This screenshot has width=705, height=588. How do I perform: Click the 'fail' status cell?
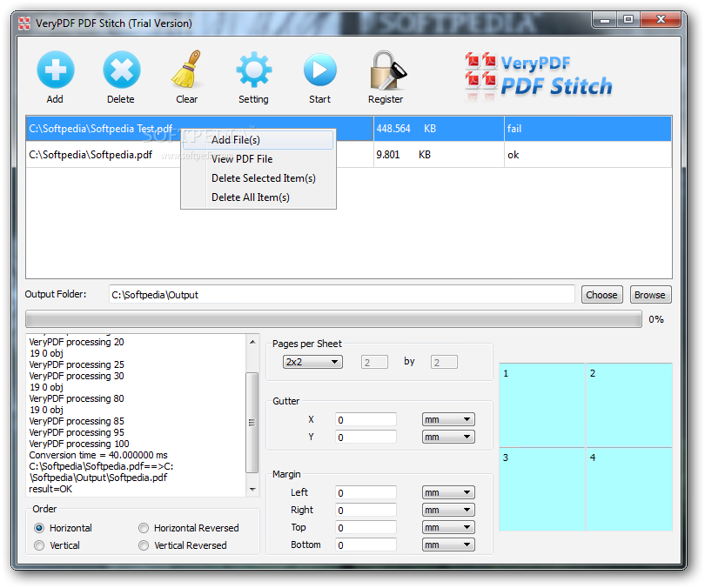click(x=588, y=129)
